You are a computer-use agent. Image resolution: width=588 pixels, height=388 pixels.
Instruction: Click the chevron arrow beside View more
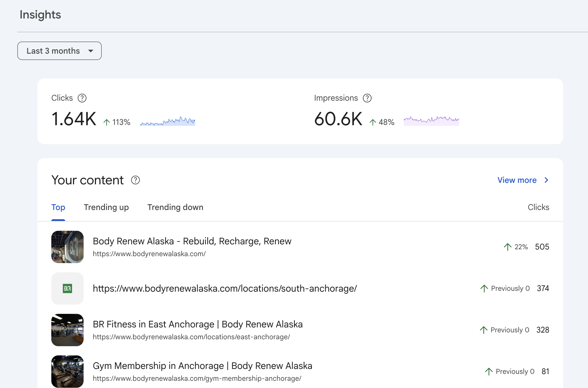(546, 180)
